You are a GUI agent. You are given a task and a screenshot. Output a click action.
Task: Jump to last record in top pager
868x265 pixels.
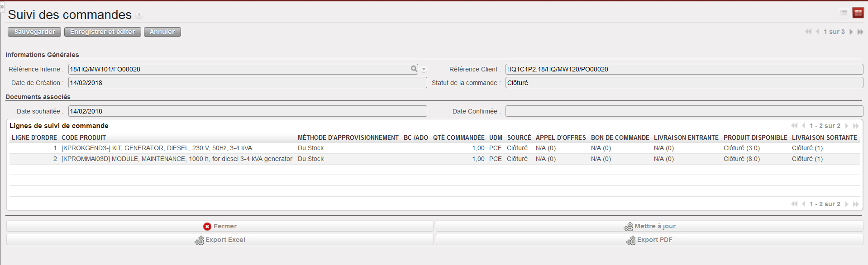pos(860,32)
